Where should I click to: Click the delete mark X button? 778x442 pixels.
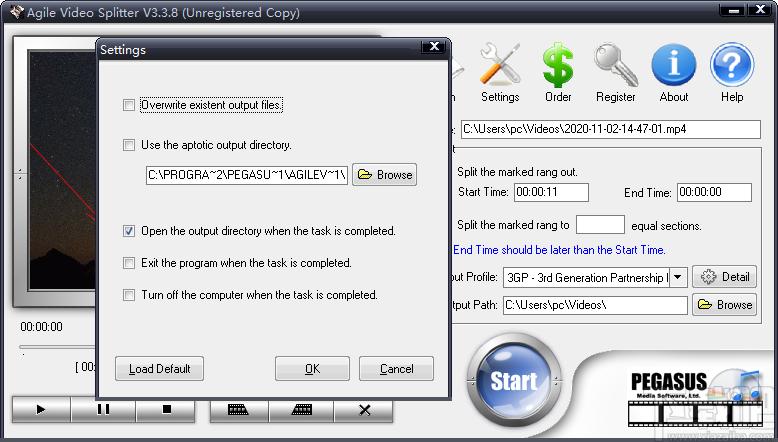[x=364, y=410]
